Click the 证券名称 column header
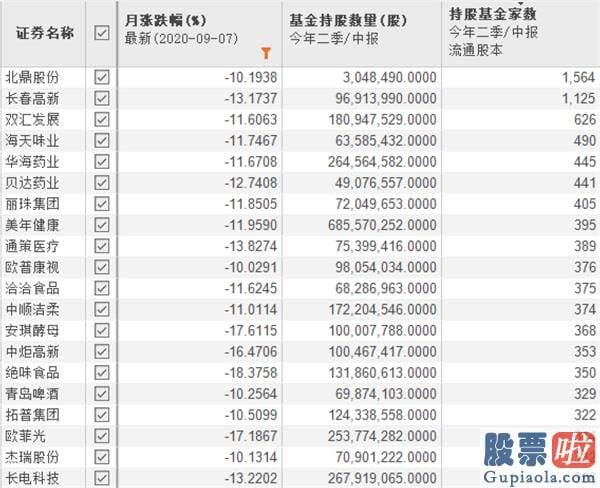The height and width of the screenshot is (488, 600). [x=45, y=33]
